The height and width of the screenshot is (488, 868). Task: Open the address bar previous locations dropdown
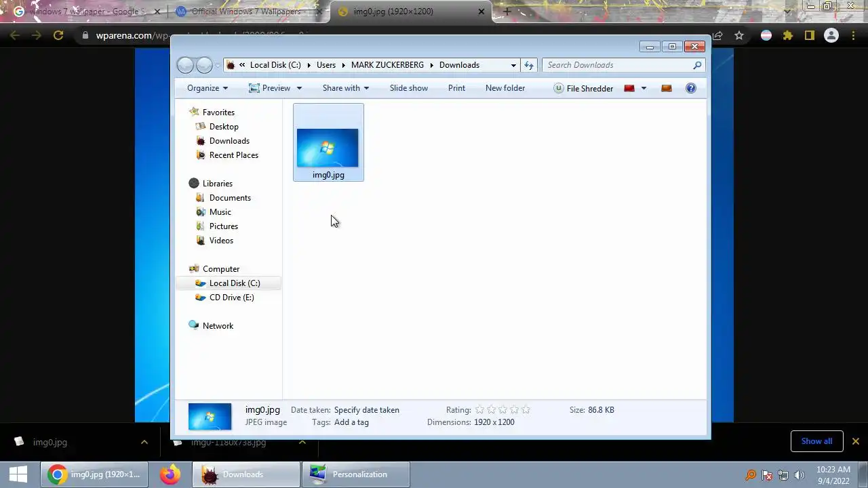(x=513, y=65)
